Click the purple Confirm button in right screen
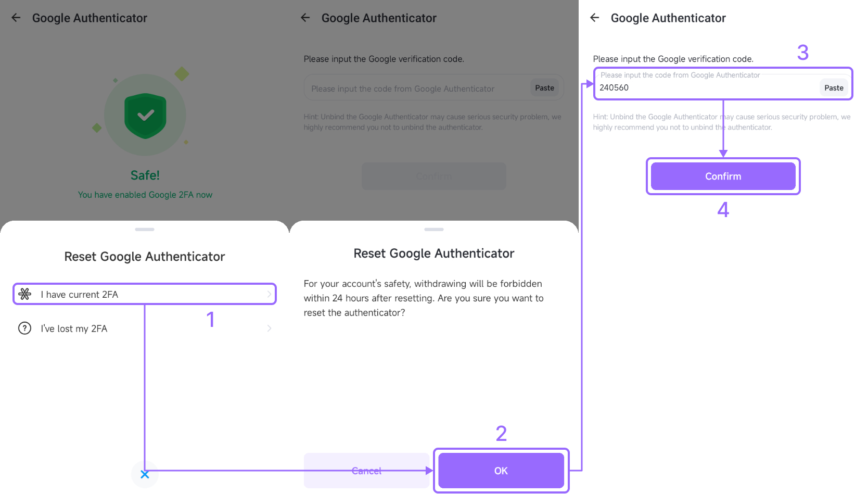Image resolution: width=868 pixels, height=494 pixels. click(x=723, y=176)
